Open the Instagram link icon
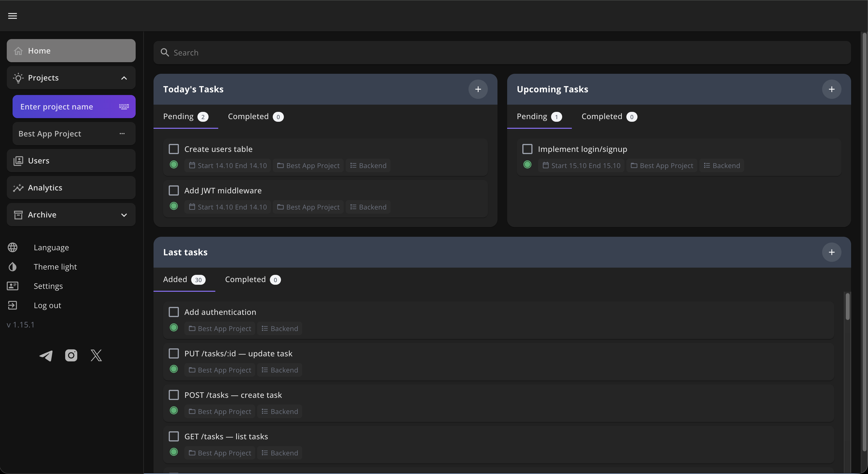 pos(71,355)
